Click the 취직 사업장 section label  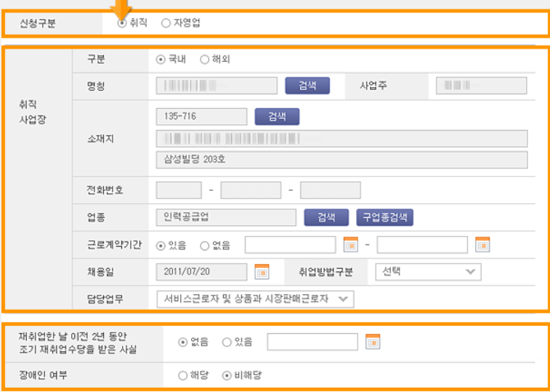click(33, 112)
